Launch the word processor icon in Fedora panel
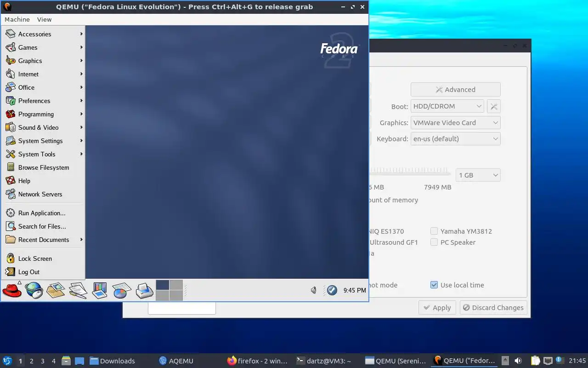This screenshot has height=368, width=588. click(x=78, y=290)
